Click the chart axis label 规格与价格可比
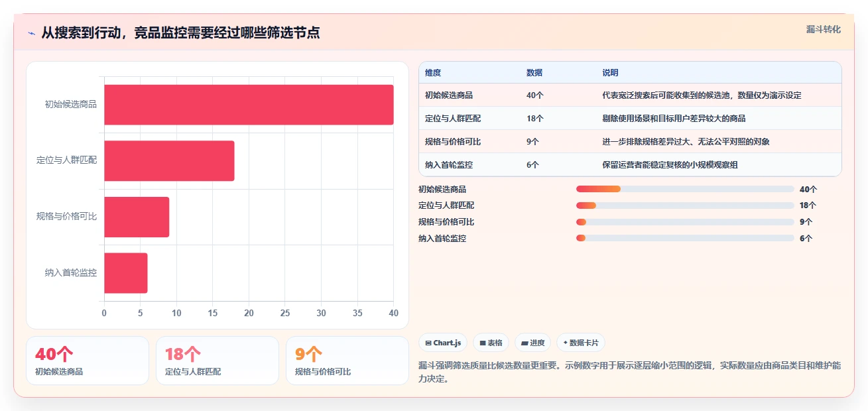 coord(67,216)
